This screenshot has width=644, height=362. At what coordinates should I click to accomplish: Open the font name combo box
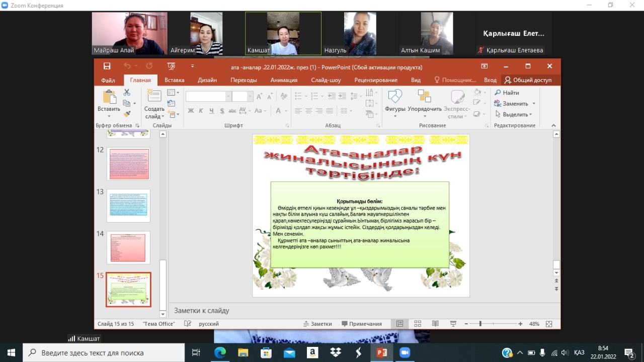tap(208, 96)
